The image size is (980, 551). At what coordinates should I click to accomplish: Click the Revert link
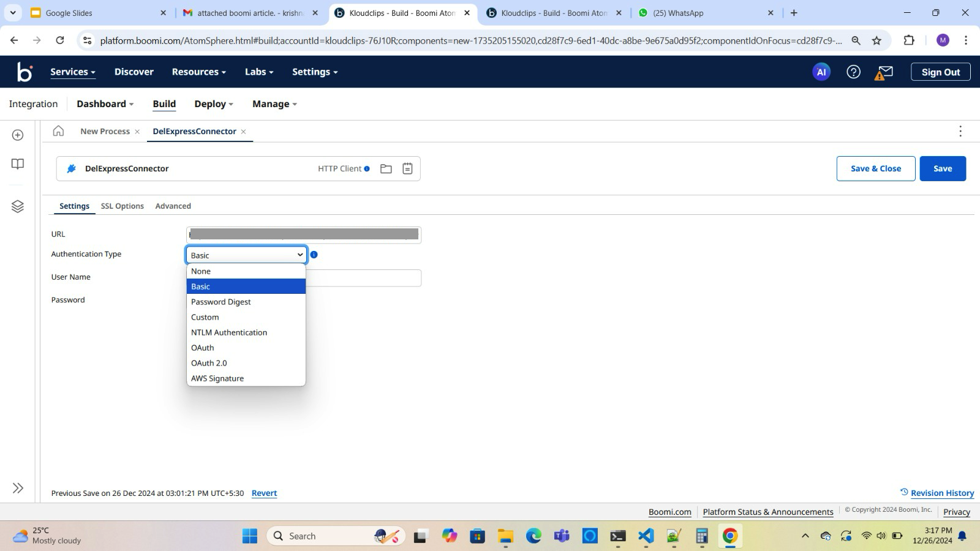pyautogui.click(x=264, y=493)
